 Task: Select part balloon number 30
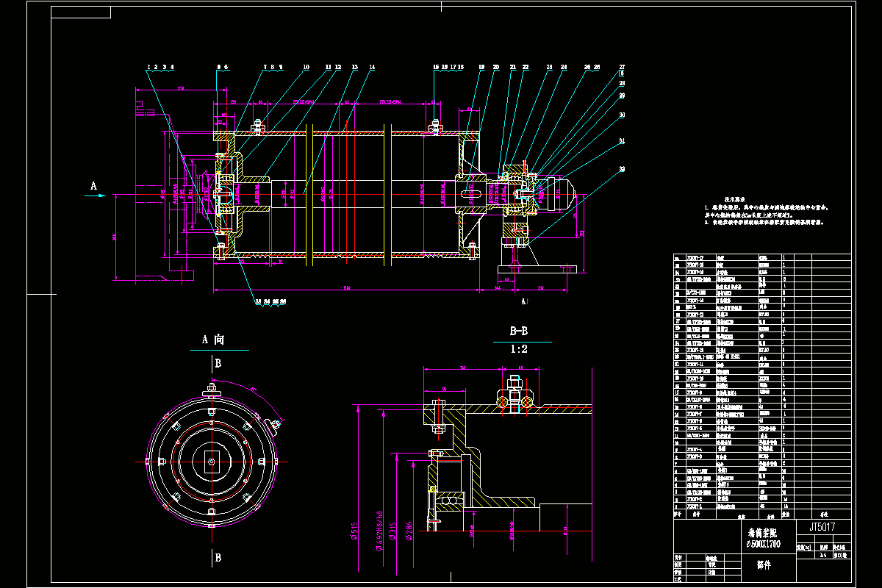point(622,115)
